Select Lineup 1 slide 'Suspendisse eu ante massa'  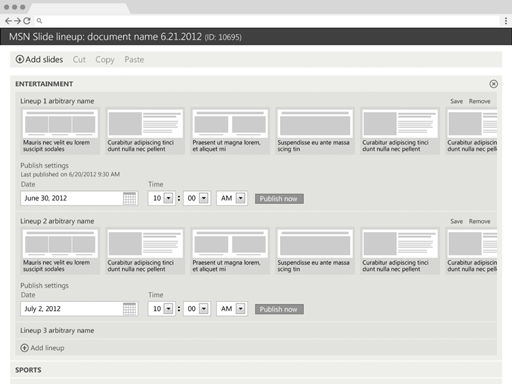pos(315,131)
